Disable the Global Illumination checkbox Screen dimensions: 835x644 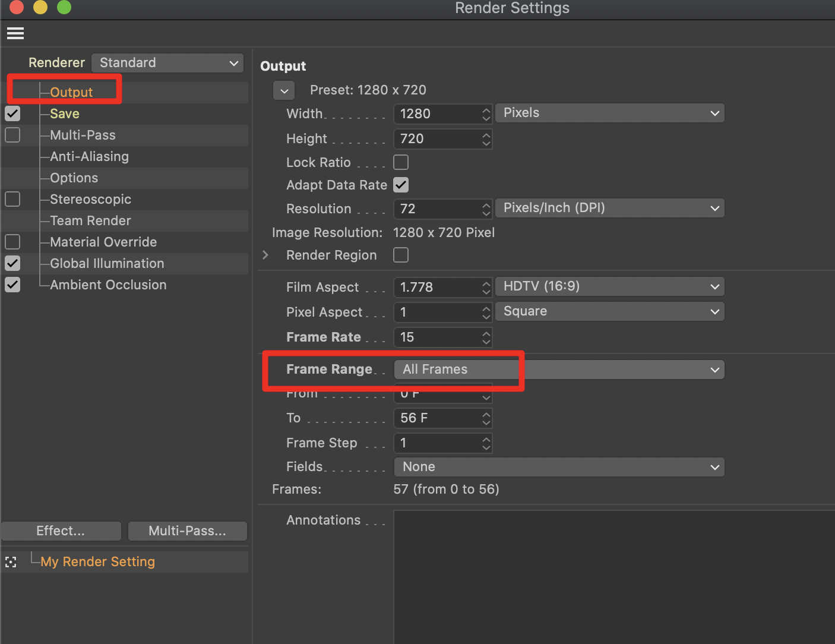point(12,263)
